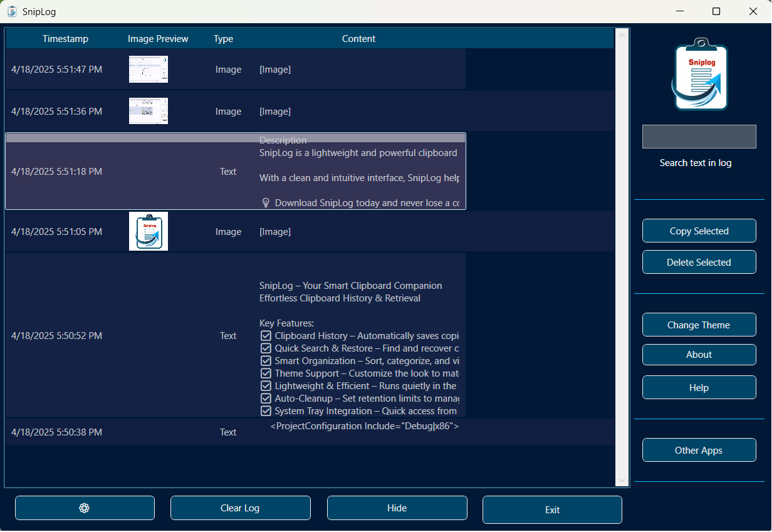Click 'SnipLog – Your Smart Clipboard Companion' text
The height and width of the screenshot is (532, 772).
351,286
